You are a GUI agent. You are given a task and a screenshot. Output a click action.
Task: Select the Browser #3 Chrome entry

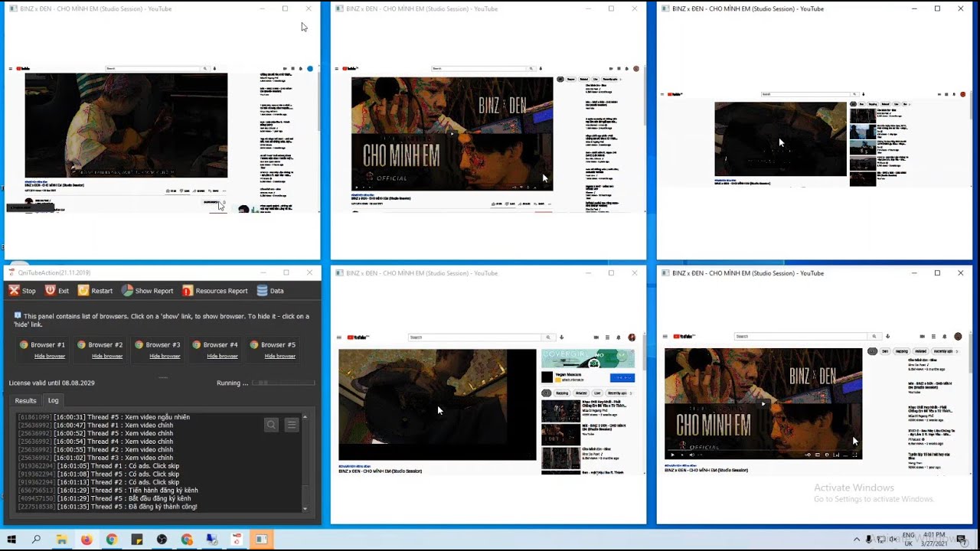click(x=157, y=344)
